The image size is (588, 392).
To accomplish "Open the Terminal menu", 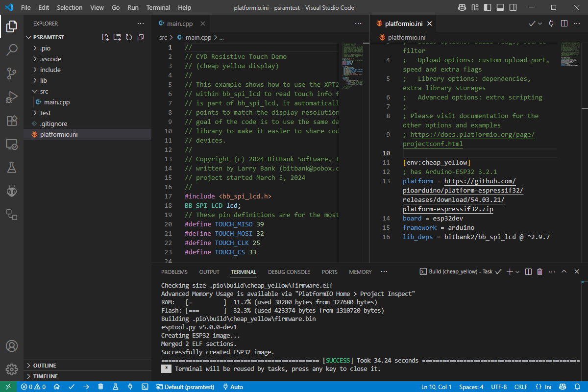I will (x=158, y=7).
